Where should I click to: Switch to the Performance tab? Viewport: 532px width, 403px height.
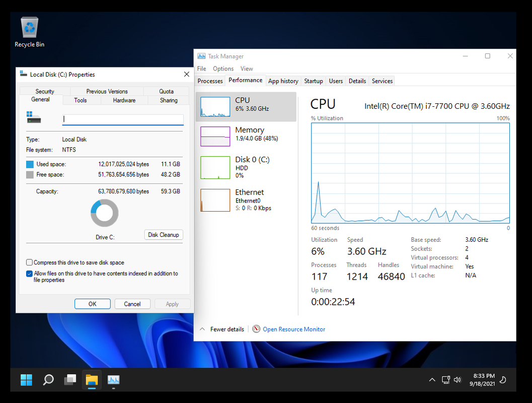tap(245, 80)
